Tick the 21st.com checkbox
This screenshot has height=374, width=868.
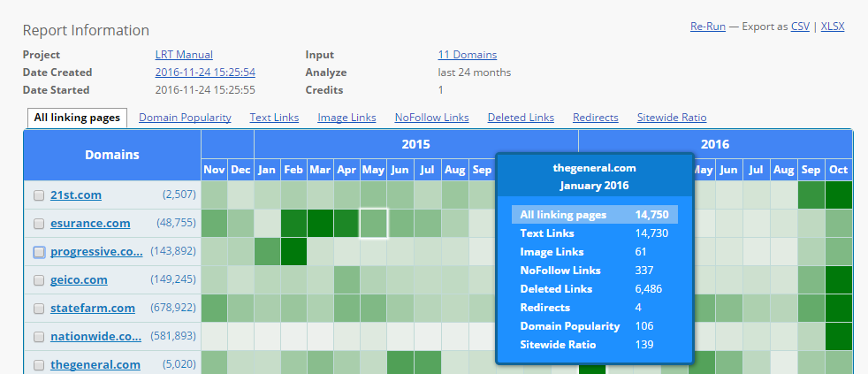[x=39, y=195]
